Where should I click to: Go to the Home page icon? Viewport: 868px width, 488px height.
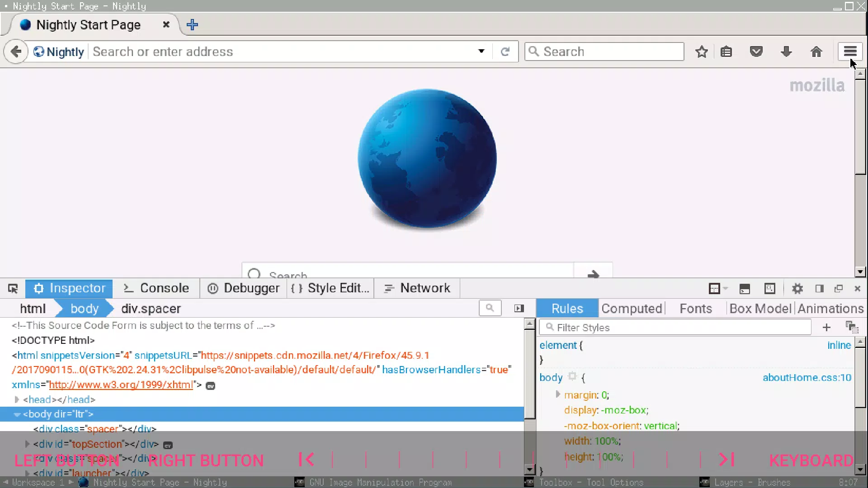coord(816,52)
